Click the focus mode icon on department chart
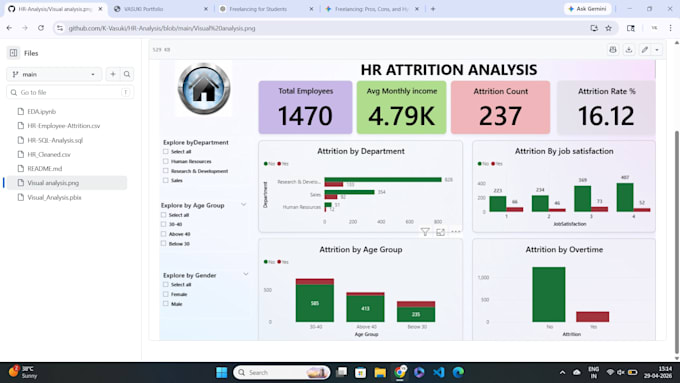Image resolution: width=680 pixels, height=383 pixels. 440,232
